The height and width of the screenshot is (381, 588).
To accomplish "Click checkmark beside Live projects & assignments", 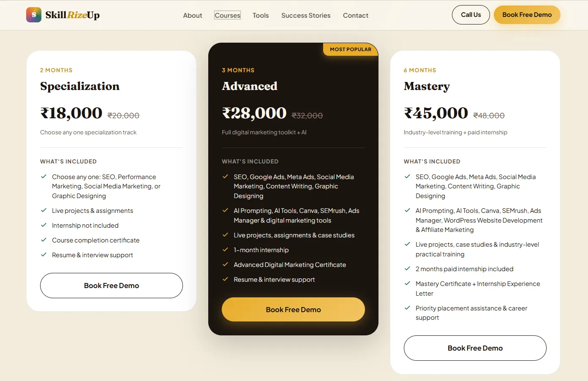I will coord(44,210).
